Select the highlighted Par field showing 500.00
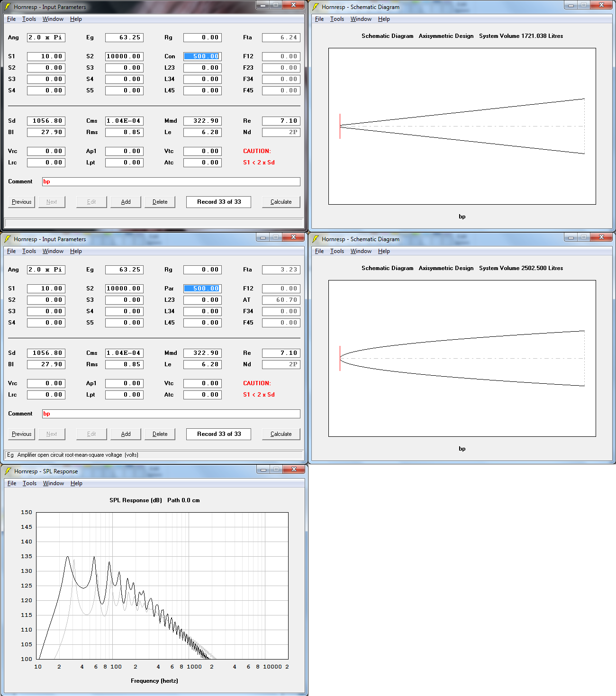The width and height of the screenshot is (616, 696). [x=202, y=289]
